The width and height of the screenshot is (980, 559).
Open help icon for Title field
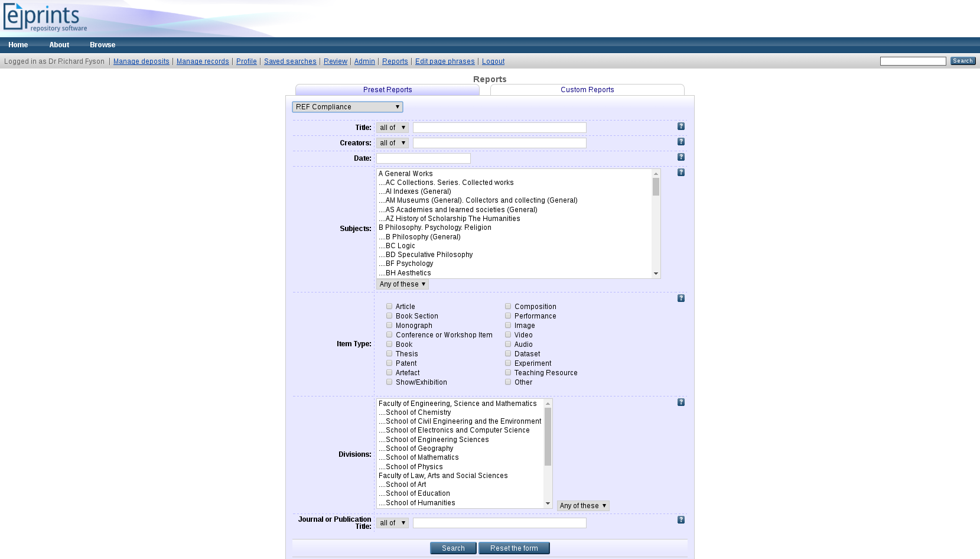(x=681, y=126)
